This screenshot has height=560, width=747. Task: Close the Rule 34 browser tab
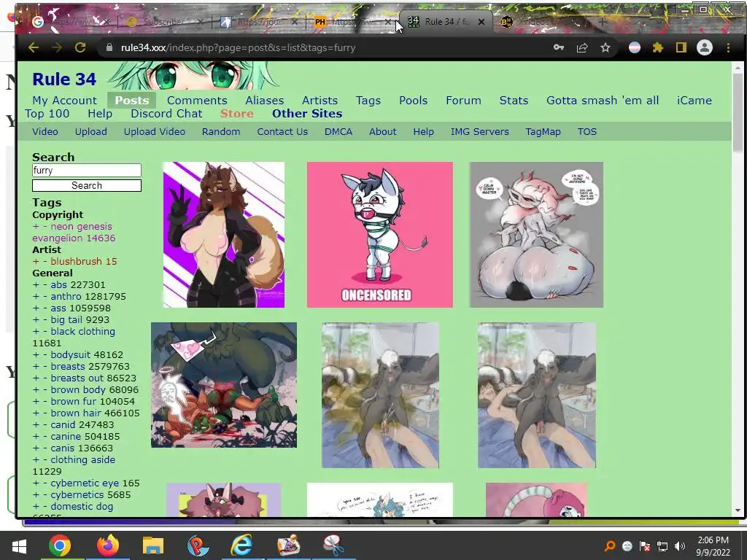[x=481, y=22]
